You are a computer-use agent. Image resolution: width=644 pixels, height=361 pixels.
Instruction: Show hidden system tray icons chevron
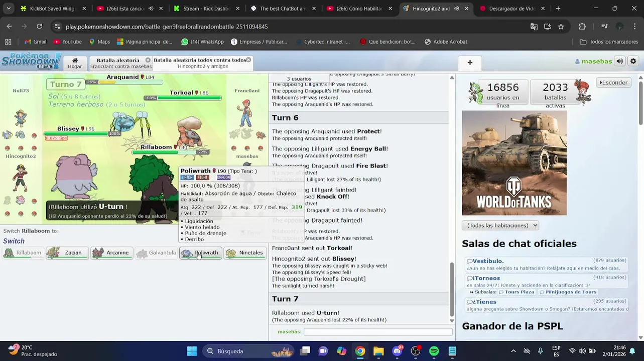(x=513, y=351)
